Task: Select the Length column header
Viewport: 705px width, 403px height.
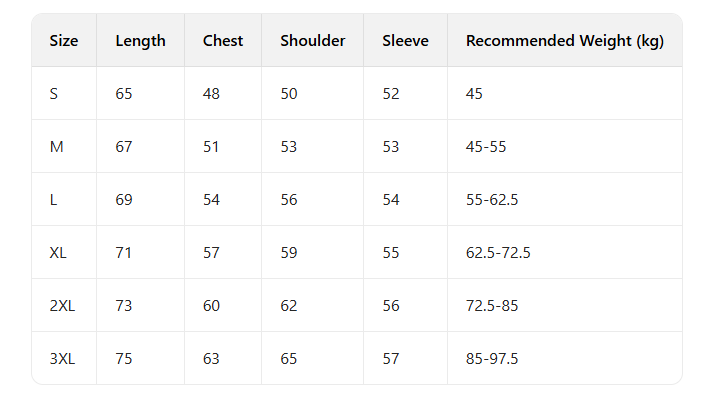Action: (140, 41)
